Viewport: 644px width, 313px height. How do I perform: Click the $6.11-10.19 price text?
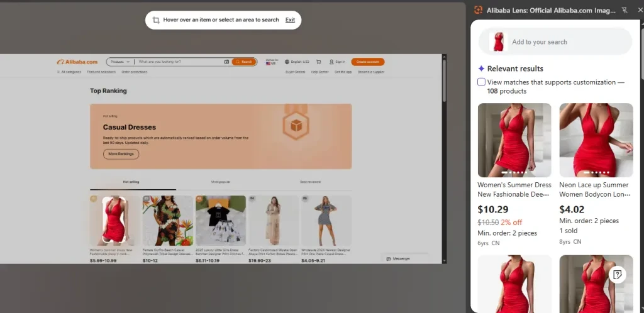pos(208,260)
